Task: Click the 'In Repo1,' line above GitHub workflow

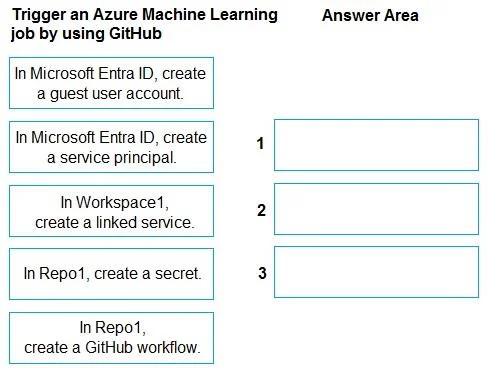Action: tap(113, 327)
